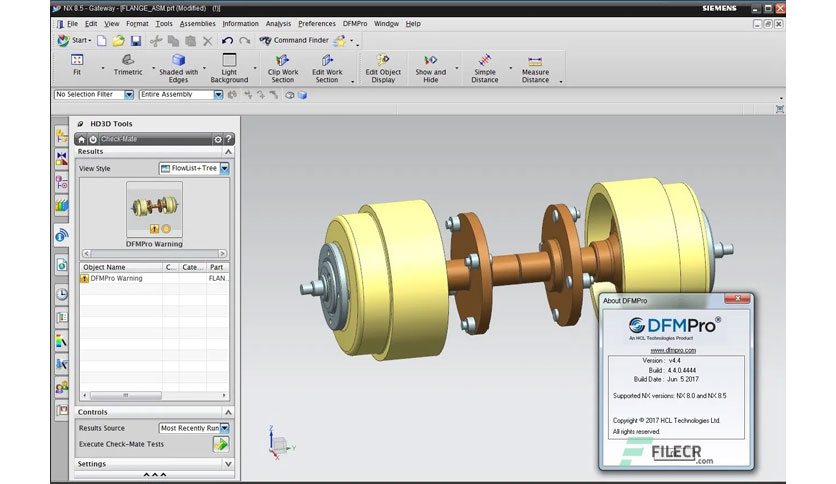Click the Check-Mate power toggle icon

point(93,139)
